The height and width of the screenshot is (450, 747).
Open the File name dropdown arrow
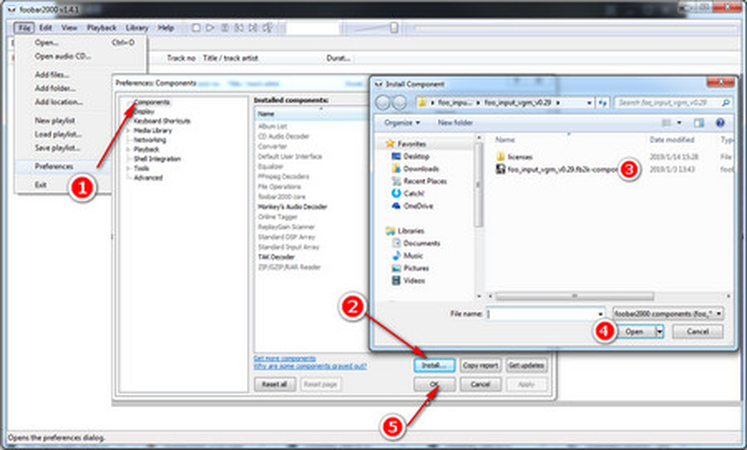coord(600,314)
